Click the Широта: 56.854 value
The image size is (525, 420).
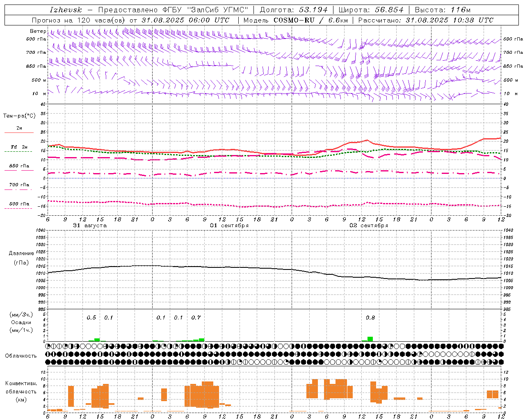click(371, 10)
